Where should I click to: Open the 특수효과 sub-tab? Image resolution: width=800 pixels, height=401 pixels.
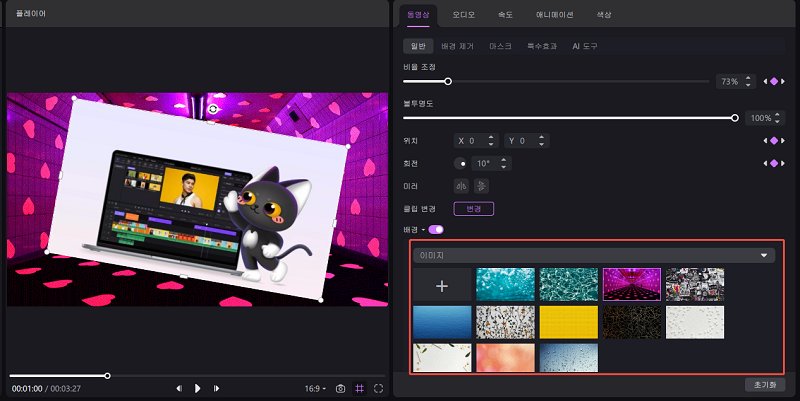click(x=542, y=46)
